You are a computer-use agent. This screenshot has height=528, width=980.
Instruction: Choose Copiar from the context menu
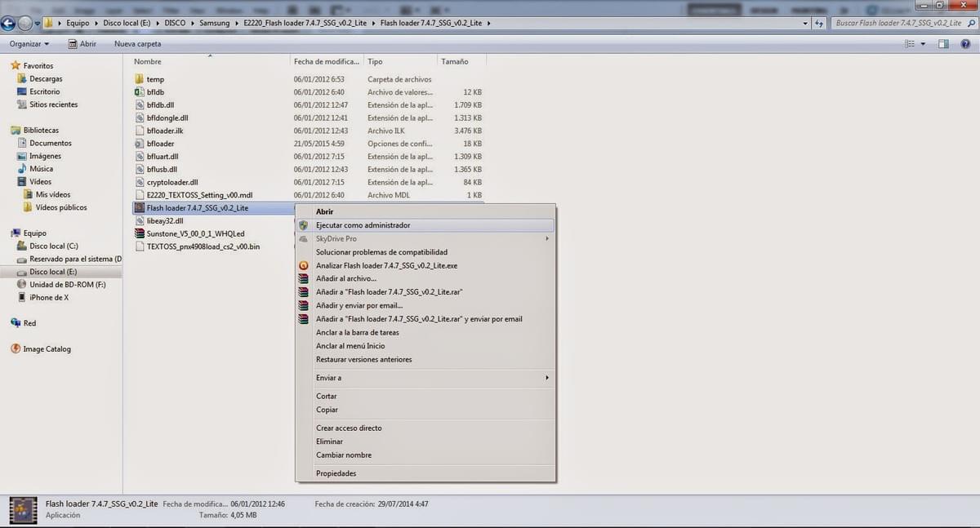pyautogui.click(x=327, y=410)
